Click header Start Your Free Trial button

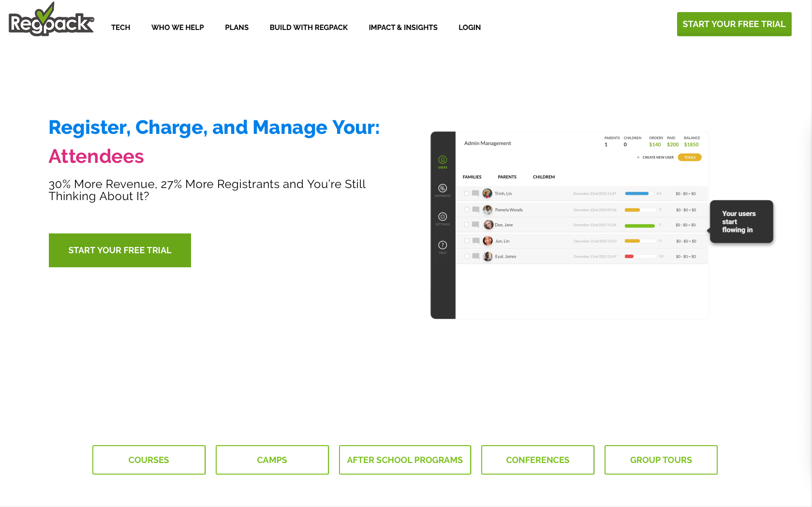[x=734, y=24]
